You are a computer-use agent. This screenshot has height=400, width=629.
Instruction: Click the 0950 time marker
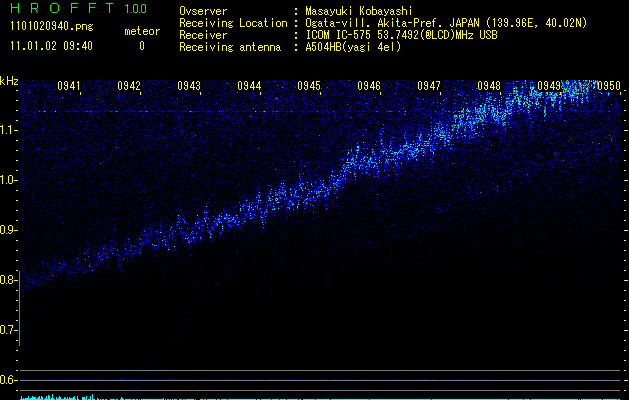click(x=609, y=85)
